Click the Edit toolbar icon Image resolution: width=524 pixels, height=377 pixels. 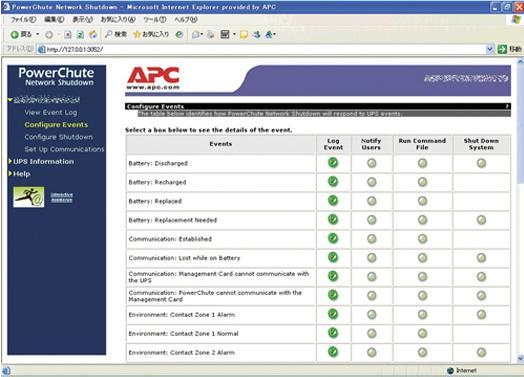(225, 34)
